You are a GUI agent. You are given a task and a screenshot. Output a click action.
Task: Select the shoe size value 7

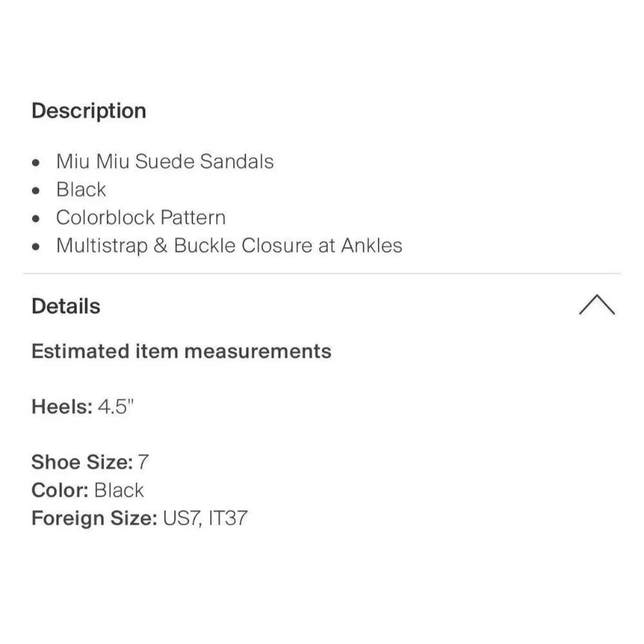click(143, 462)
